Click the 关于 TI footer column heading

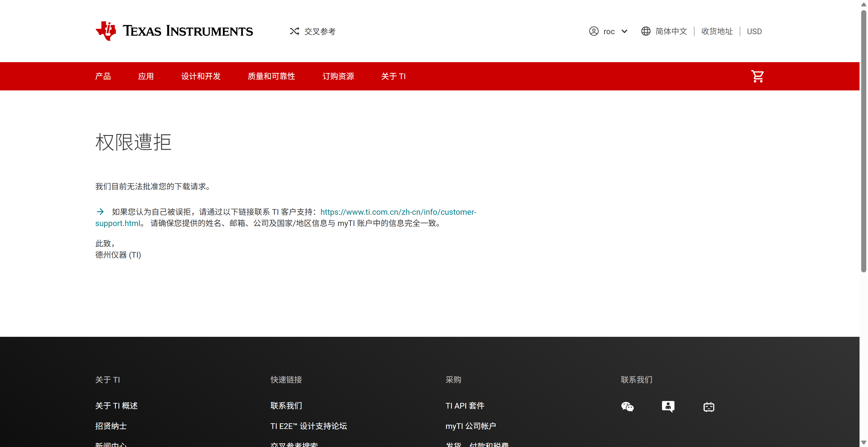(107, 380)
